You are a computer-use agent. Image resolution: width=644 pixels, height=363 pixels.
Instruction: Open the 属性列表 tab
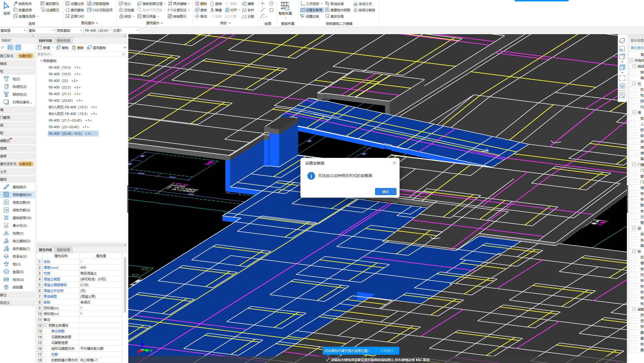pyautogui.click(x=46, y=250)
